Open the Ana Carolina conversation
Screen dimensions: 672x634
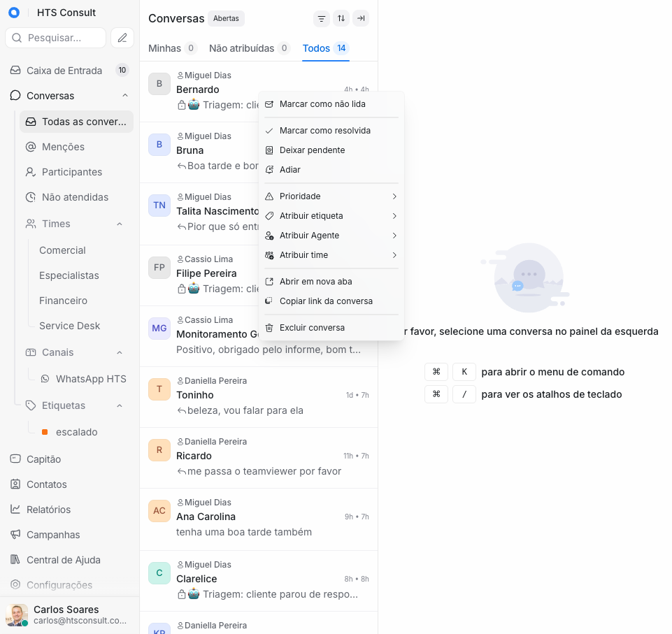(259, 519)
